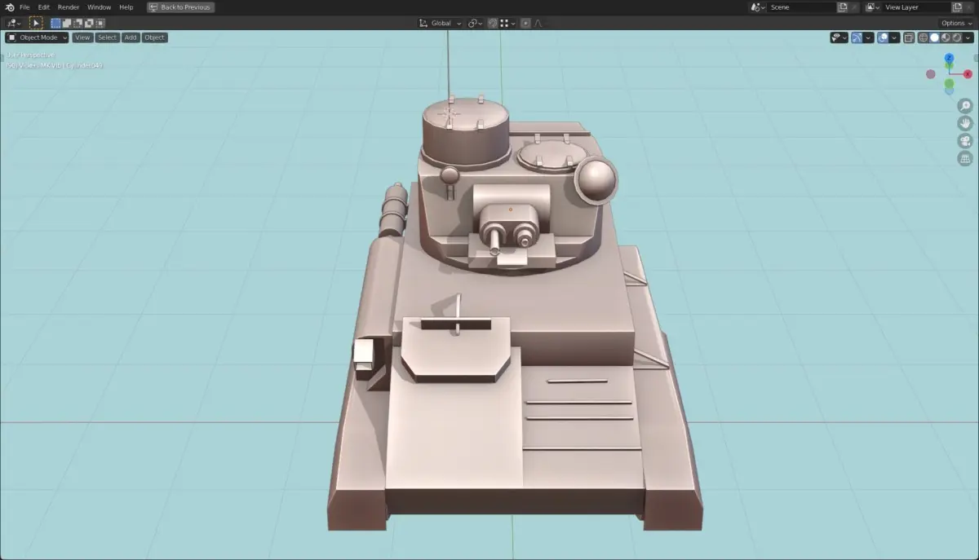Click the Scene name field

(802, 7)
